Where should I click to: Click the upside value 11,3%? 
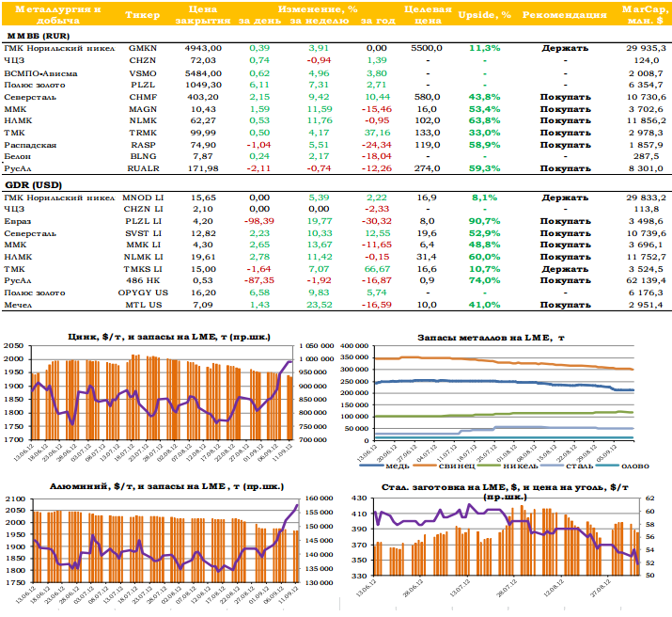click(485, 49)
